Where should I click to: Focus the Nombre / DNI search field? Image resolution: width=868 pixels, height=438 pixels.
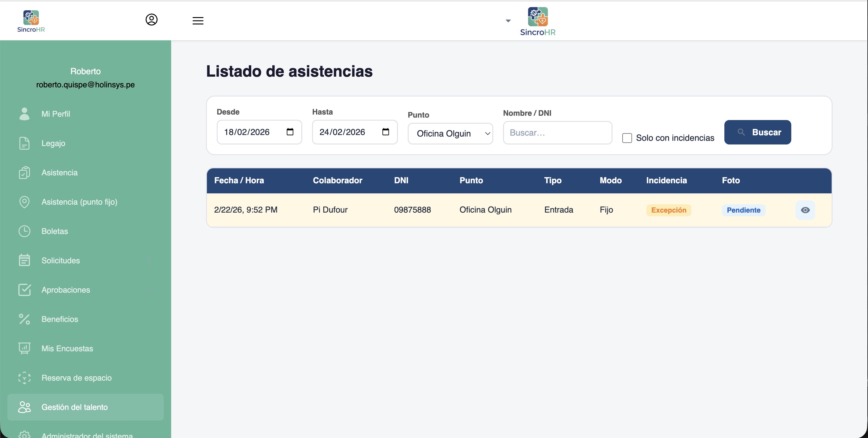pyautogui.click(x=557, y=133)
